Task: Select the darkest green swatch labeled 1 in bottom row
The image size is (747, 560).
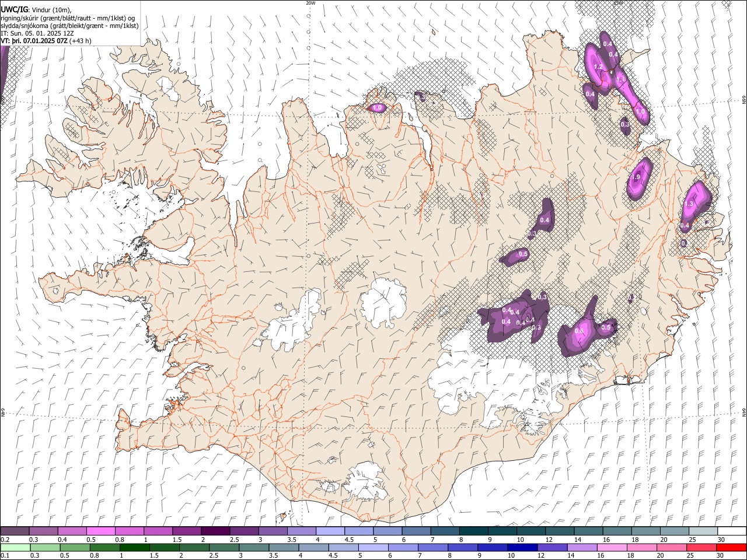Action: 135,548
